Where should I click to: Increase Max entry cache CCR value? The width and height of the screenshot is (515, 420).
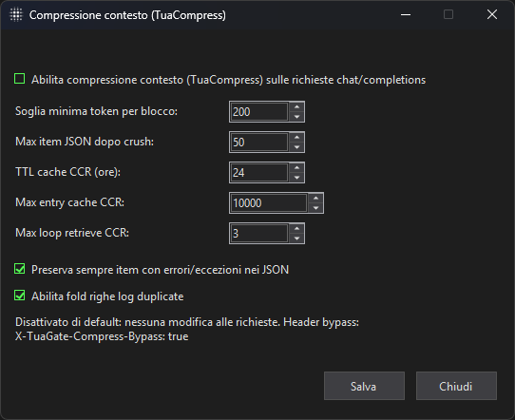tap(316, 199)
